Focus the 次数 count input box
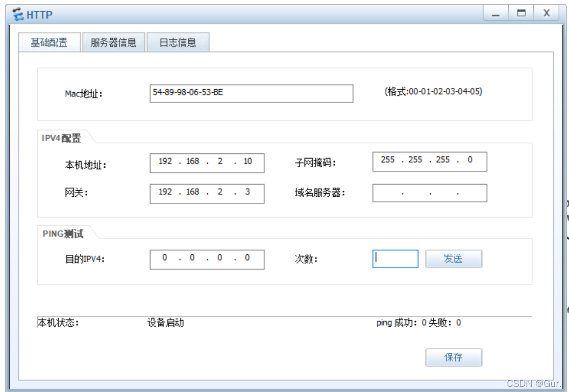Viewport: 569px width, 392px height. pyautogui.click(x=395, y=258)
